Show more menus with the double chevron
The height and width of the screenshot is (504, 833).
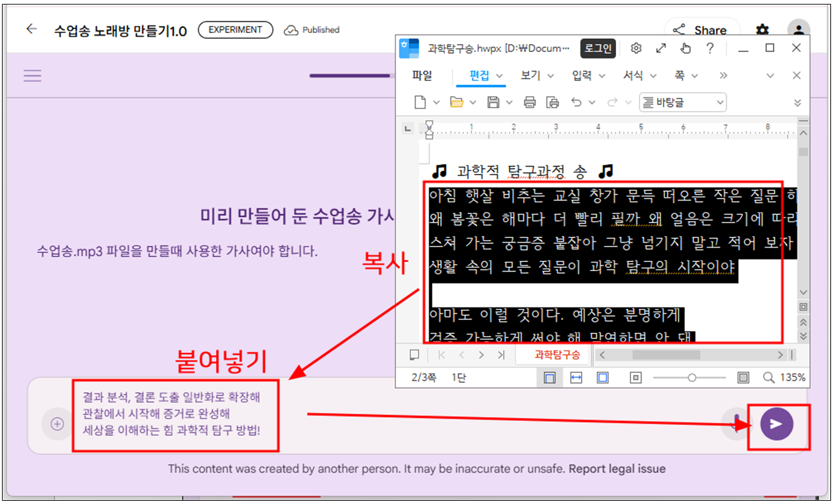tap(723, 76)
